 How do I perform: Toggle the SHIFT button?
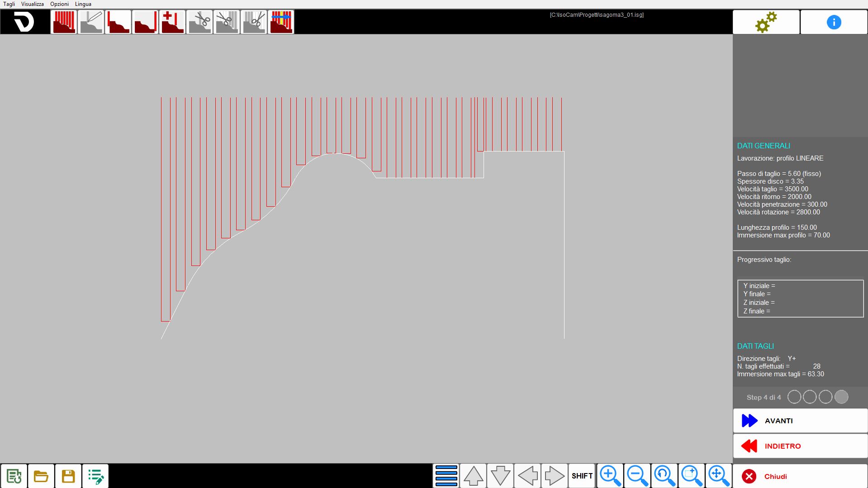pos(582,476)
